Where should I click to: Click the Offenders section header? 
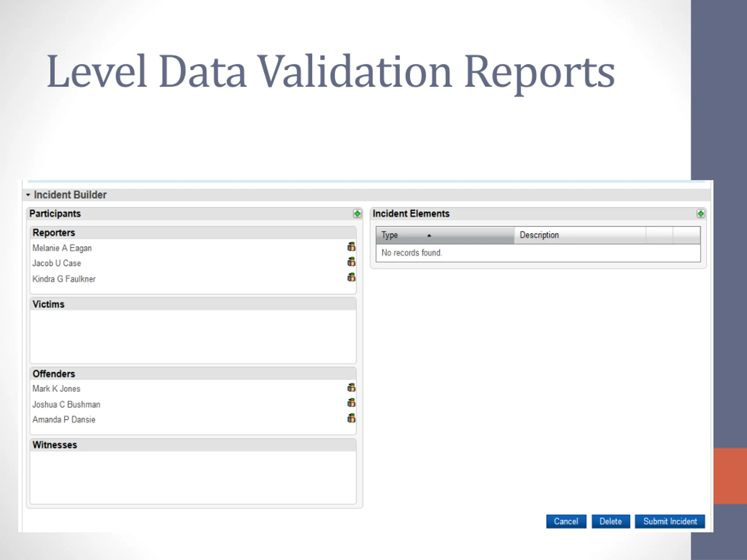(x=193, y=374)
